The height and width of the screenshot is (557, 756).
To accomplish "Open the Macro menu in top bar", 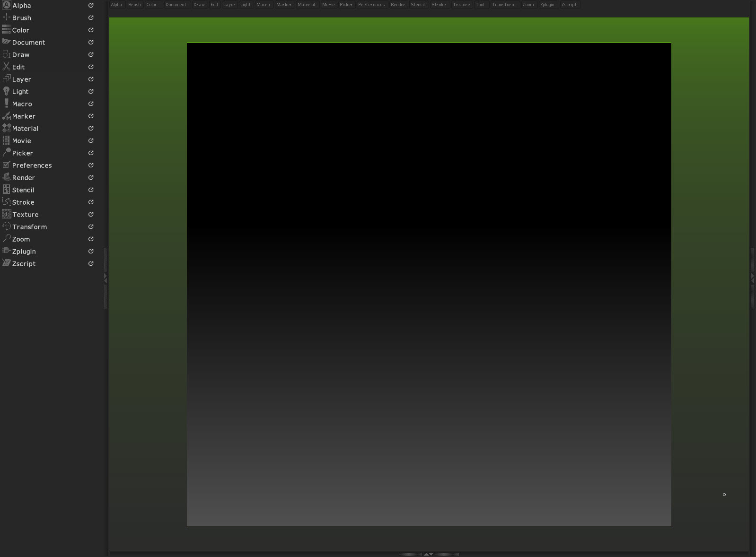I will pos(264,5).
